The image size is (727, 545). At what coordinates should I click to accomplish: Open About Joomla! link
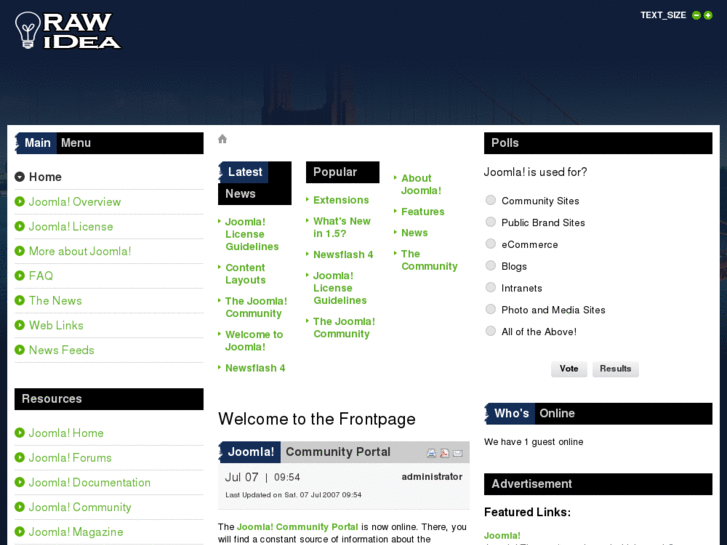(421, 184)
